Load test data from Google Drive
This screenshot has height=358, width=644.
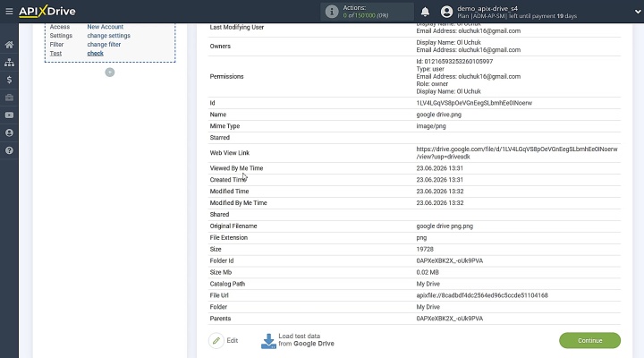[x=306, y=340]
